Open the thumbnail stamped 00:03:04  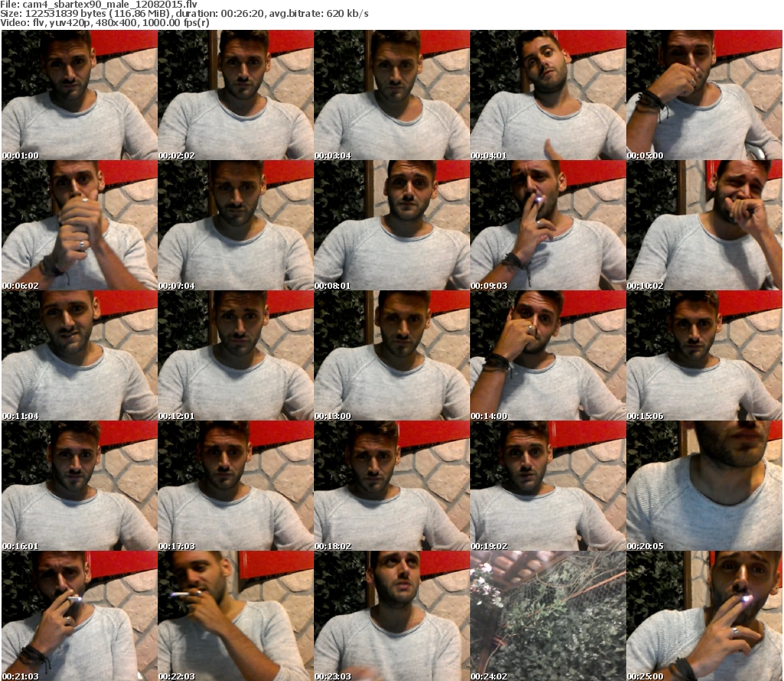tap(391, 95)
